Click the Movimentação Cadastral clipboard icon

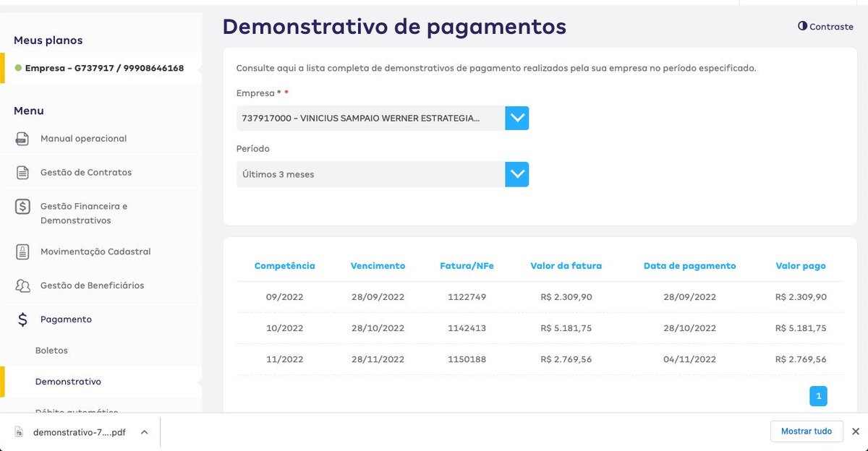pyautogui.click(x=22, y=252)
